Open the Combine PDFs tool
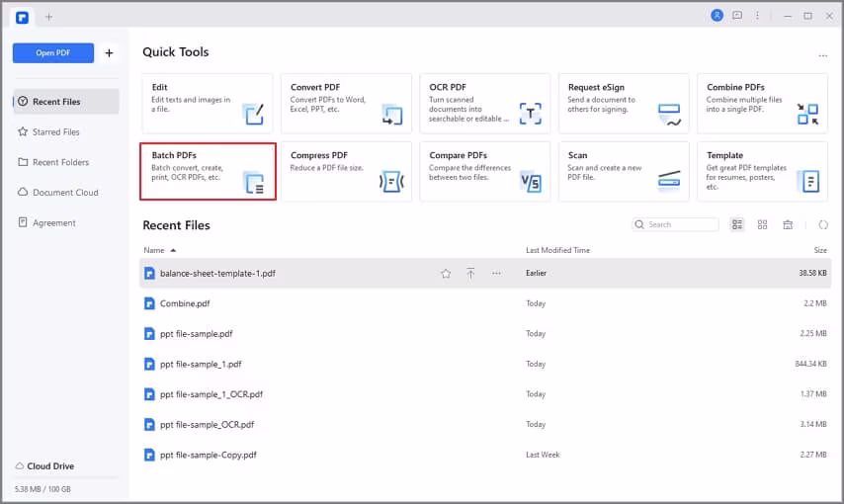The width and height of the screenshot is (844, 504). 762,103
